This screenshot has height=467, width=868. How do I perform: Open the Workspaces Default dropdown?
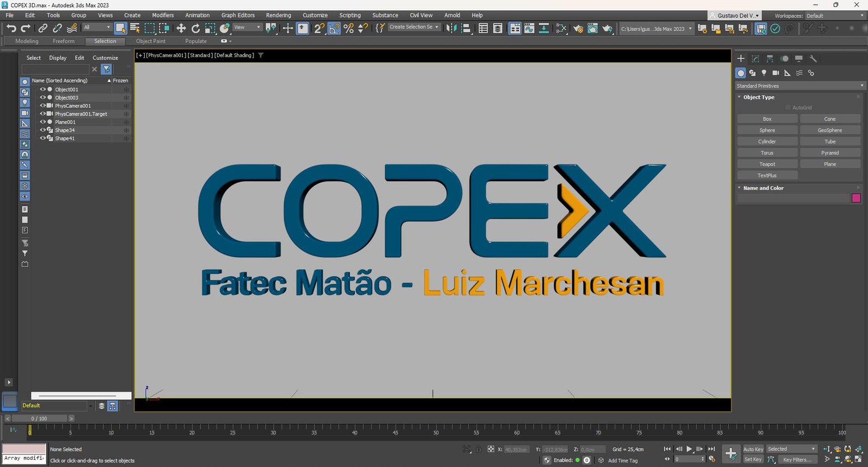835,16
